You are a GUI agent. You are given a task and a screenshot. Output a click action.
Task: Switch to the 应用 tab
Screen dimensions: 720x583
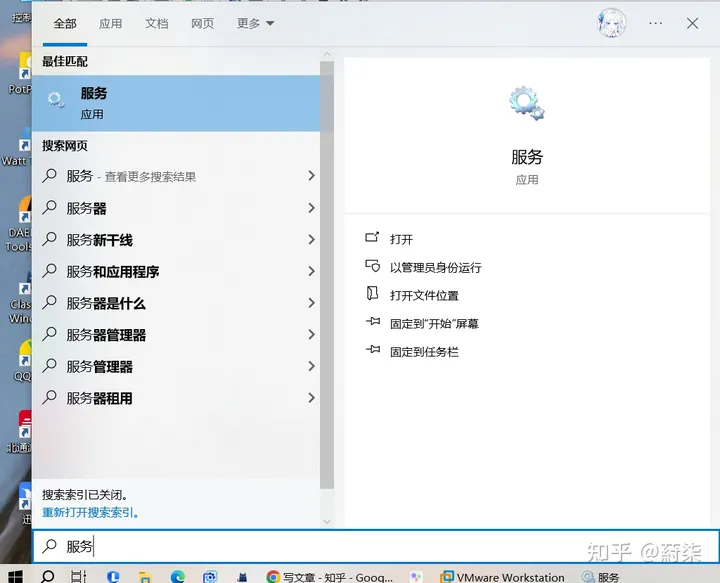(111, 23)
